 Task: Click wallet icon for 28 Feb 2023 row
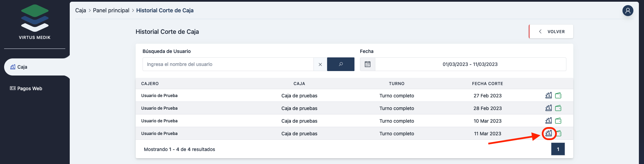(x=558, y=108)
